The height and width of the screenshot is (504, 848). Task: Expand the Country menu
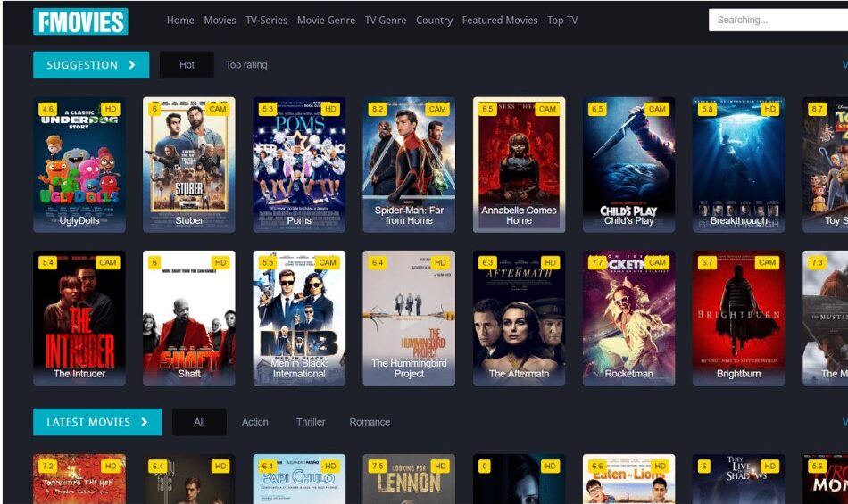pyautogui.click(x=434, y=20)
